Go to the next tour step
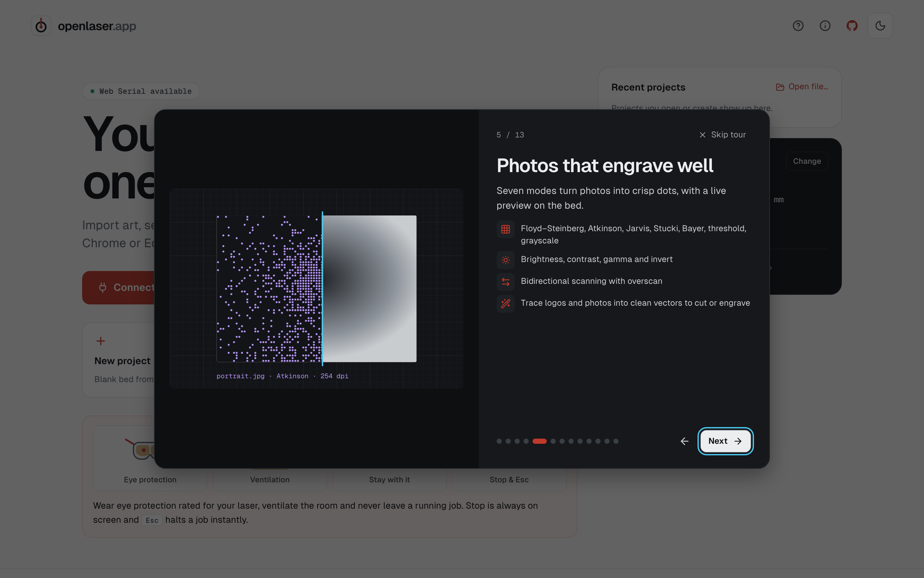Screen dimensions: 924x578 (x=725, y=441)
